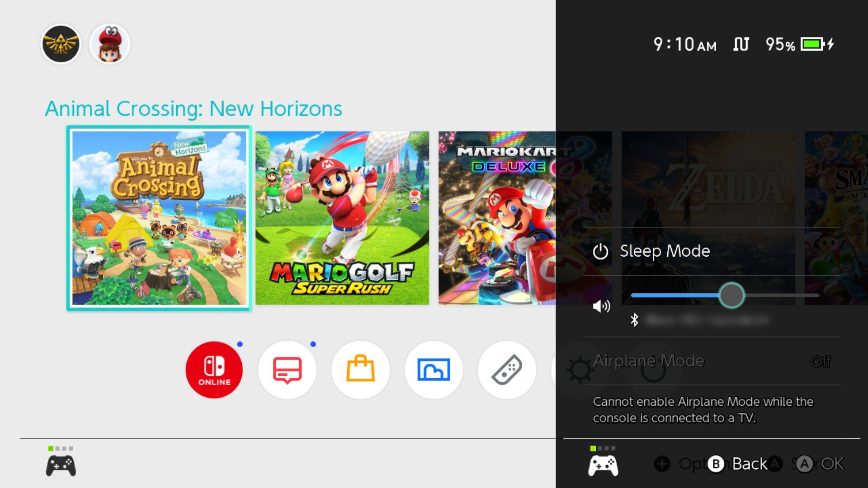Toggle Airplane Mode off switch
Screen dimensions: 868x488
click(x=820, y=361)
